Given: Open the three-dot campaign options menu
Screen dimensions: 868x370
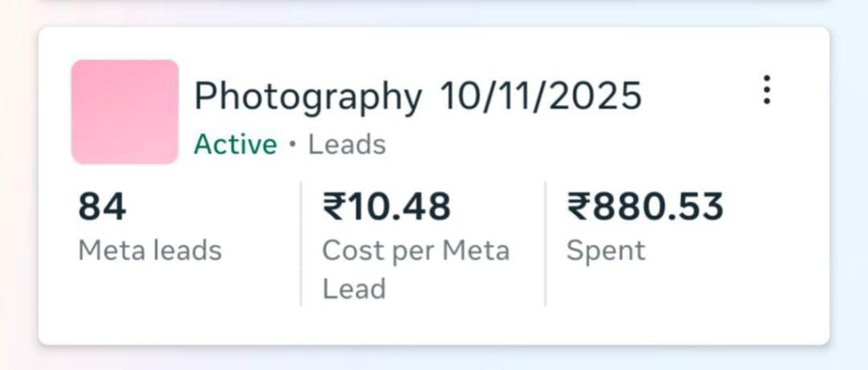Looking at the screenshot, I should pos(766,90).
